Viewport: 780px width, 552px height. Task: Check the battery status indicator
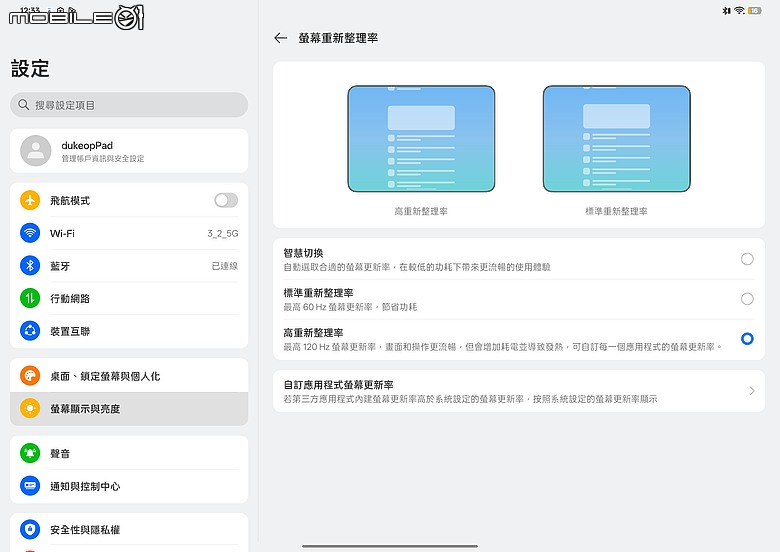click(x=755, y=10)
